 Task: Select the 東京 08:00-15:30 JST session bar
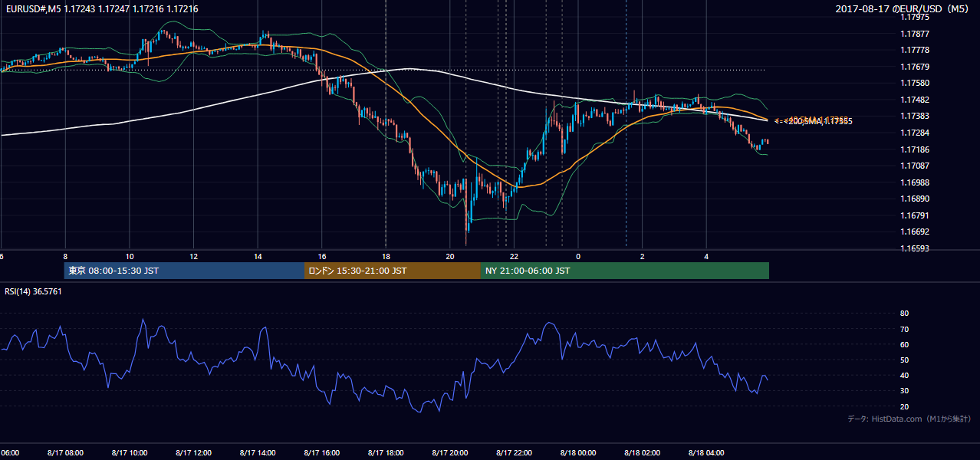coord(184,271)
